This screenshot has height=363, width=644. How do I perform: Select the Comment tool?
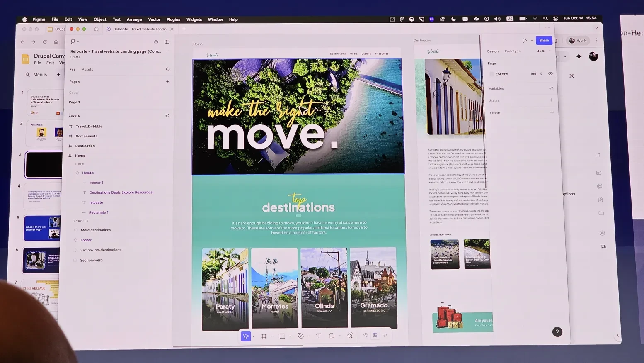(x=332, y=336)
